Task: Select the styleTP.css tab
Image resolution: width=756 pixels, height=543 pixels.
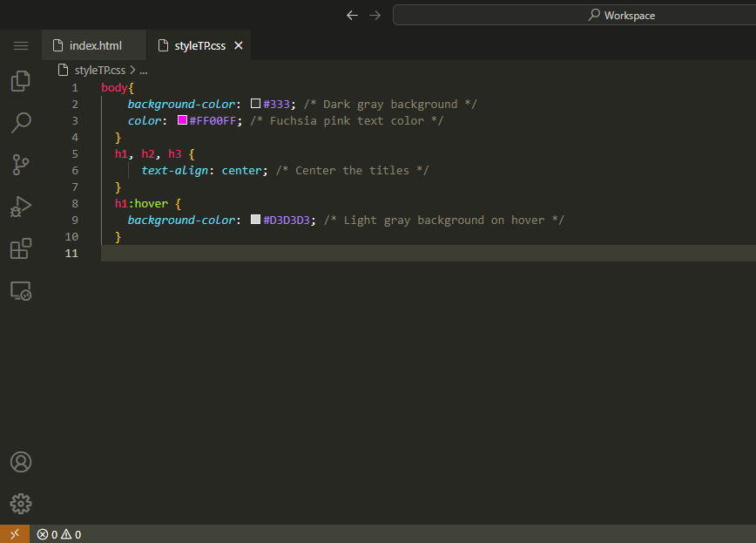Action: click(x=193, y=45)
